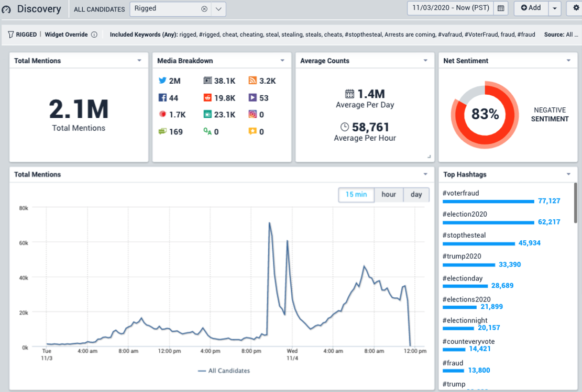Click the Widget Override info icon
Image resolution: width=582 pixels, height=392 pixels.
(94, 35)
